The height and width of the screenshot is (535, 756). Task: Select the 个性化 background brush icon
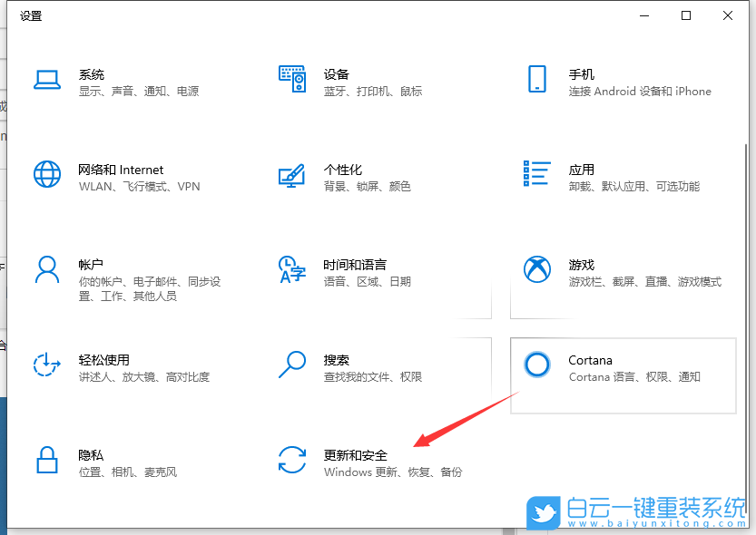pos(292,175)
